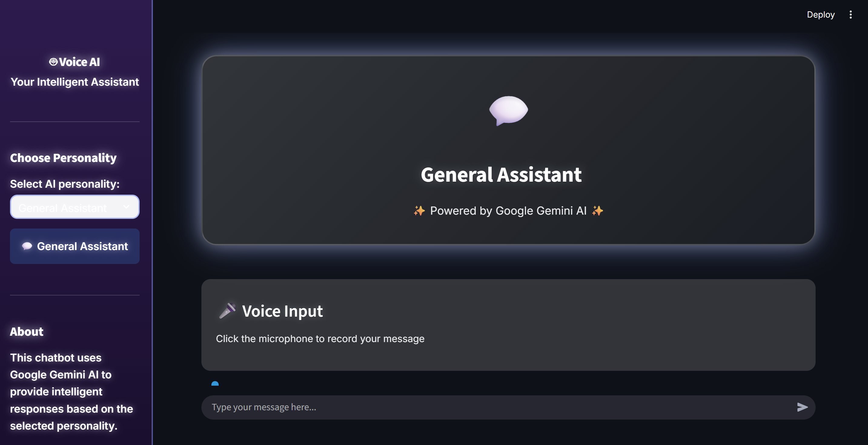Expand the General Assistant personality selector
868x445 pixels.
tap(75, 207)
